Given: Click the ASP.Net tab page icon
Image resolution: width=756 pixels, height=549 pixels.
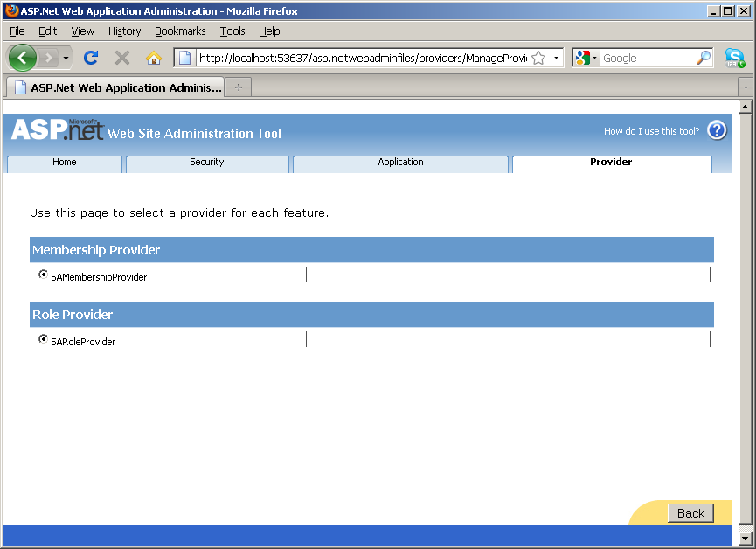Looking at the screenshot, I should [x=20, y=87].
